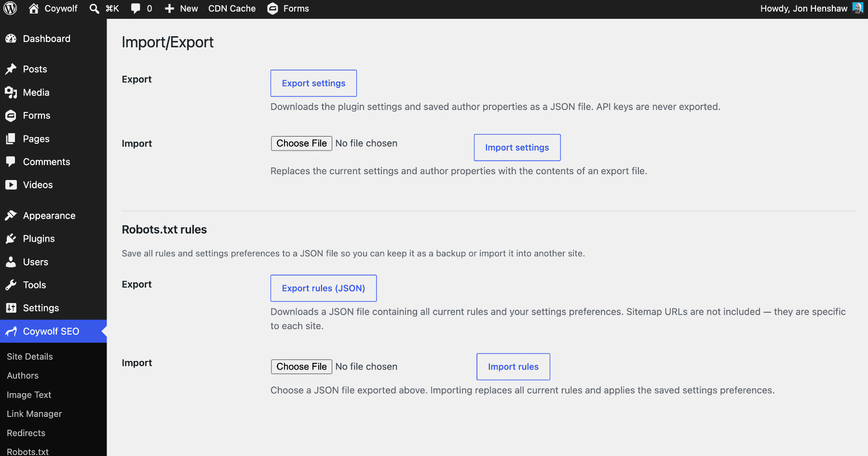The width and height of the screenshot is (868, 456).
Task: Choose a file for settings import
Action: pyautogui.click(x=301, y=143)
